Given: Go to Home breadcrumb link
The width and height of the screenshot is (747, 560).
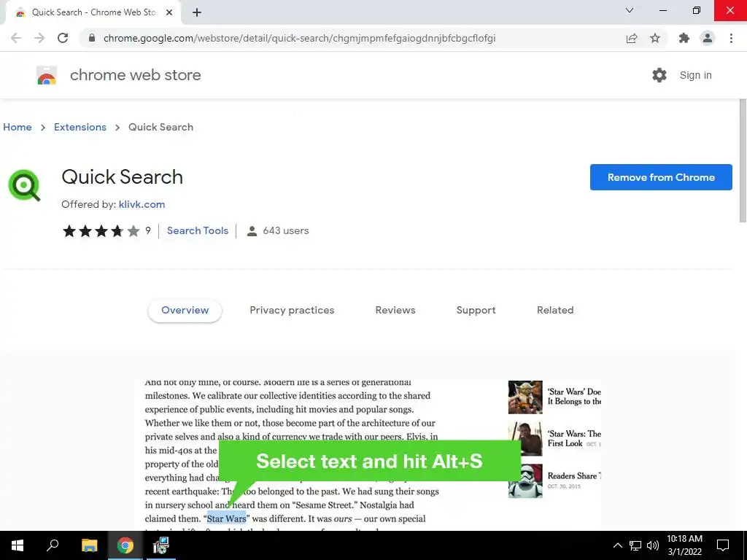Looking at the screenshot, I should [18, 127].
